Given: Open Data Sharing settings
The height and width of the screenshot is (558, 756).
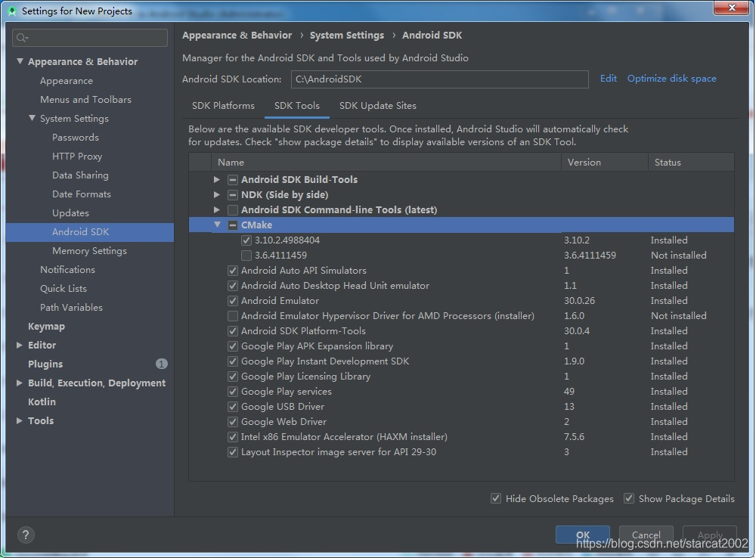Looking at the screenshot, I should (80, 175).
